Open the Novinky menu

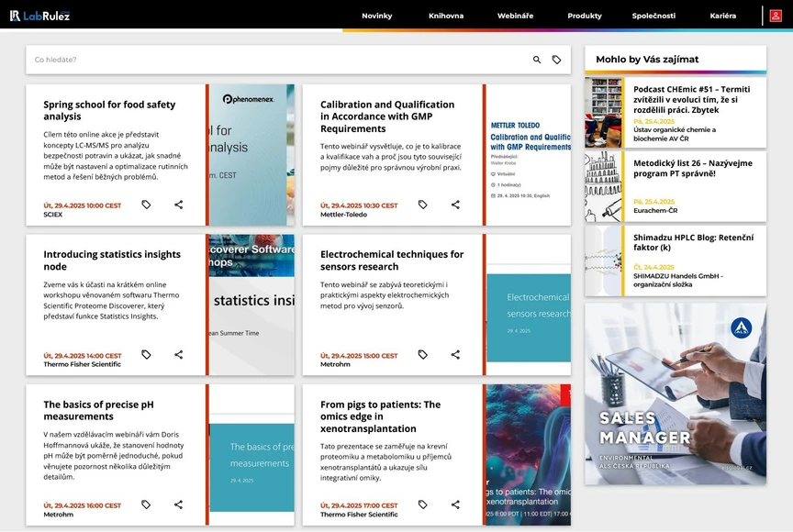point(377,15)
